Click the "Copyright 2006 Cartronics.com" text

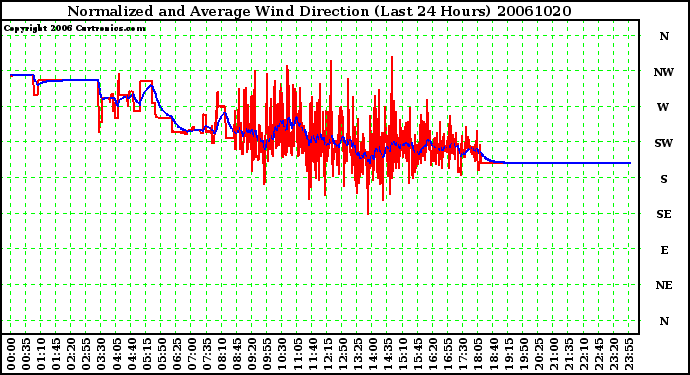[x=75, y=28]
